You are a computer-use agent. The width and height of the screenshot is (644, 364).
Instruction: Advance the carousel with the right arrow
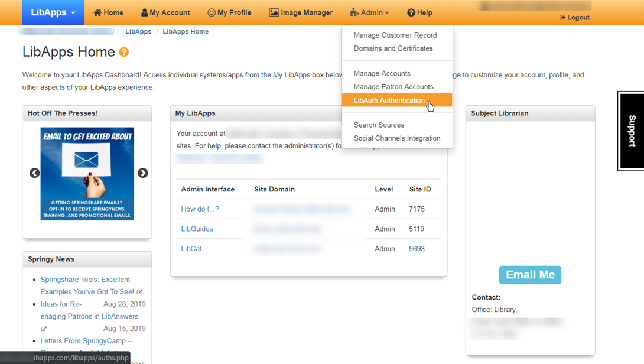142,173
